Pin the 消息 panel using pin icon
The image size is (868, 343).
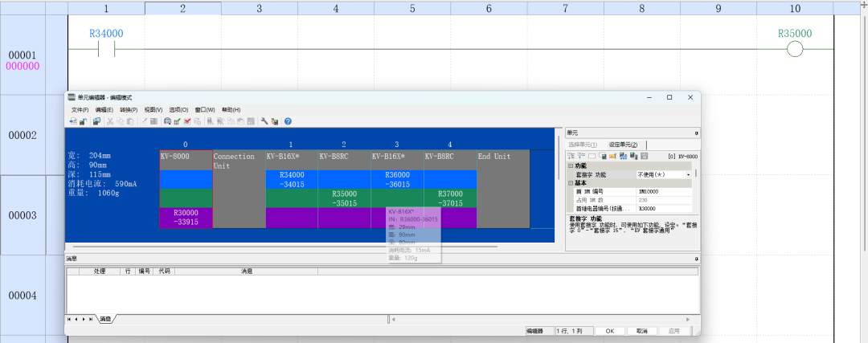696,259
